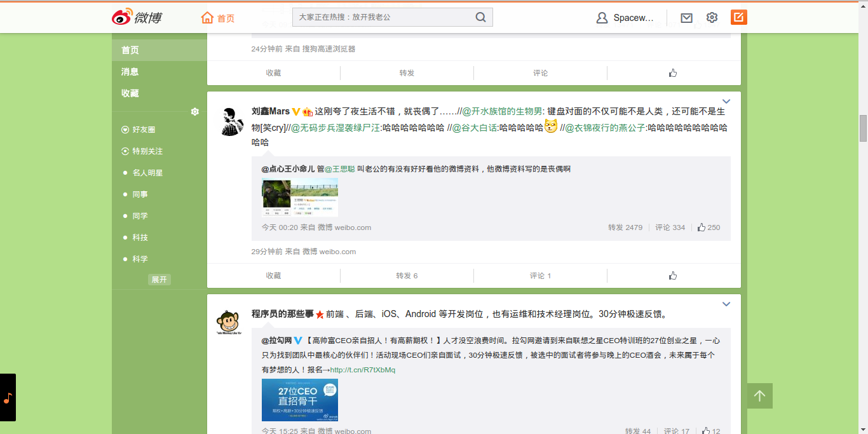
Task: Like 刘鑫Mars's post with the thumb icon
Action: [673, 275]
